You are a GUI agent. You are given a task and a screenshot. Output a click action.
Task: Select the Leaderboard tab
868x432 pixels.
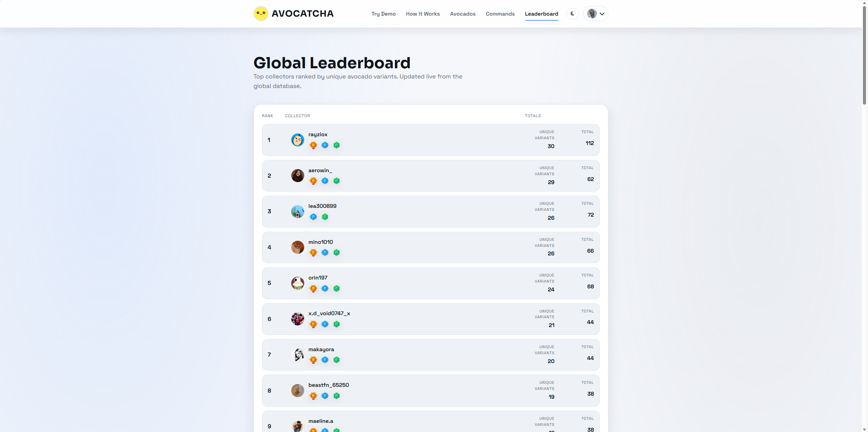(x=541, y=14)
